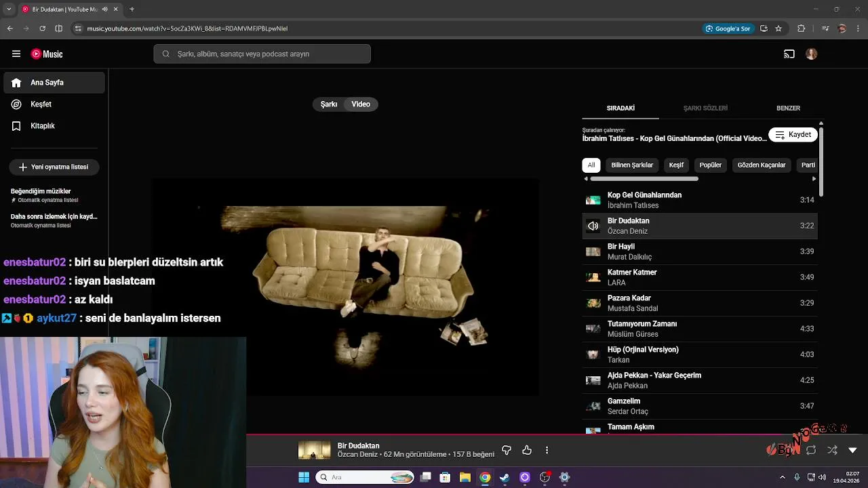
Task: Open the ŞARKI SÖZLERİ tab
Action: pos(705,108)
